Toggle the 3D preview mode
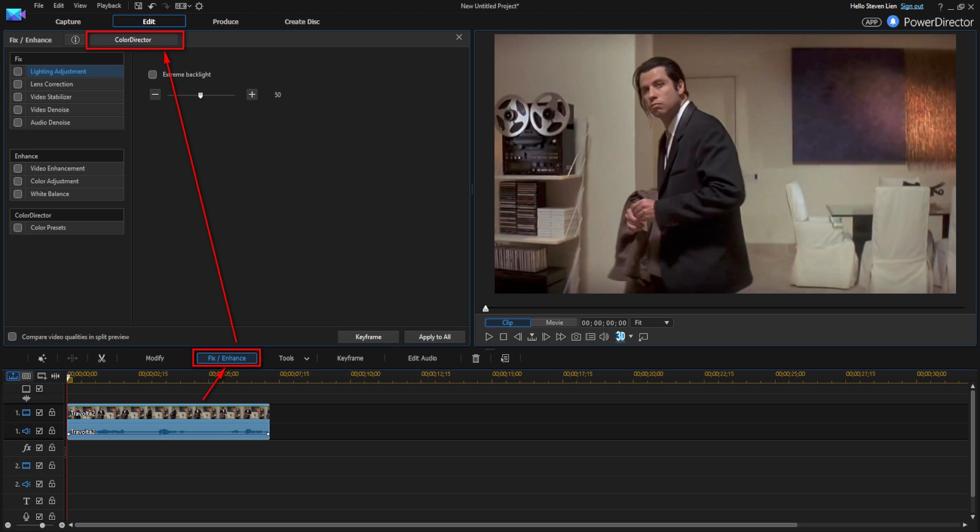 pyautogui.click(x=620, y=336)
